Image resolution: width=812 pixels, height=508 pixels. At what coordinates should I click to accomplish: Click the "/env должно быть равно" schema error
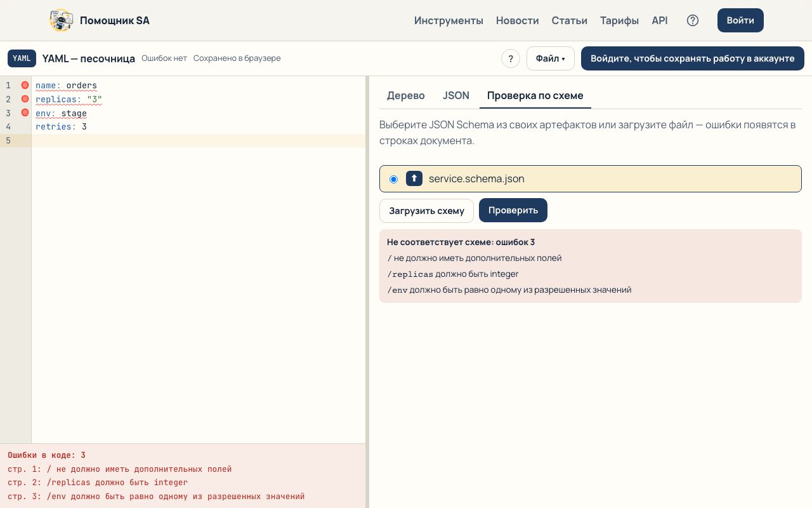pyautogui.click(x=509, y=290)
